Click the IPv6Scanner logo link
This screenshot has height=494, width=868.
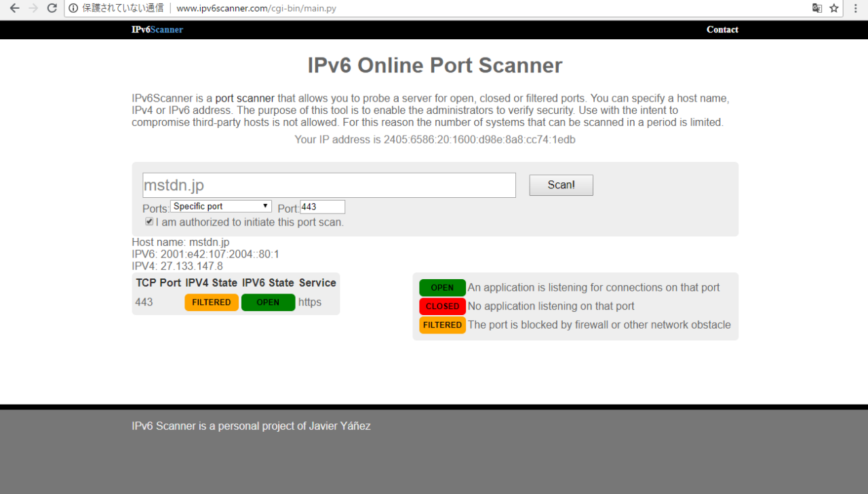click(x=157, y=30)
